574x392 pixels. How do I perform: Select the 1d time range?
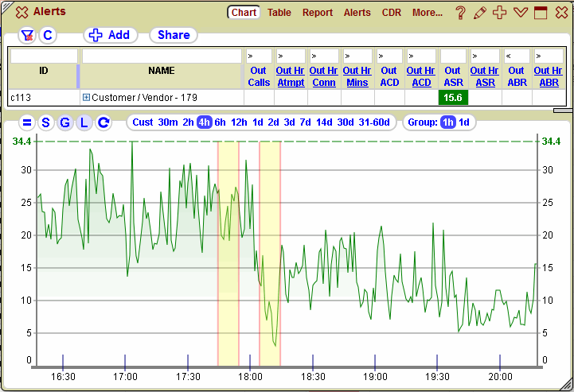(x=258, y=122)
